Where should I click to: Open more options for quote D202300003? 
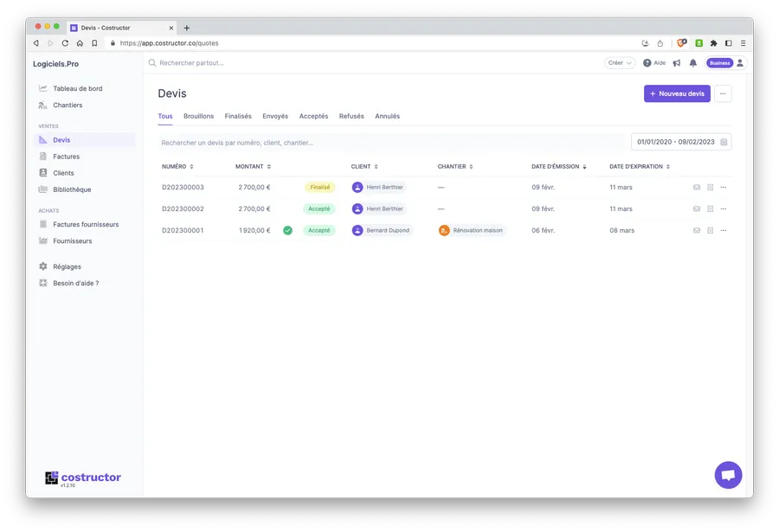coord(724,187)
